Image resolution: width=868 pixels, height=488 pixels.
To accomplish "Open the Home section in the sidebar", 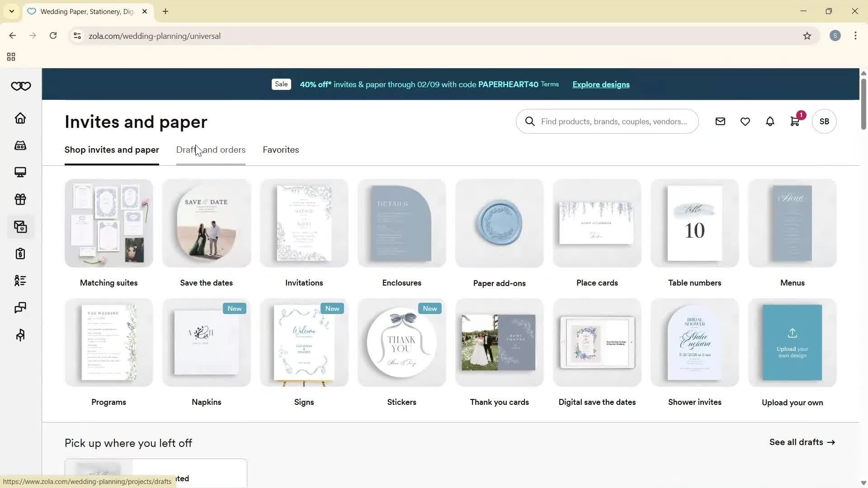I will [20, 118].
